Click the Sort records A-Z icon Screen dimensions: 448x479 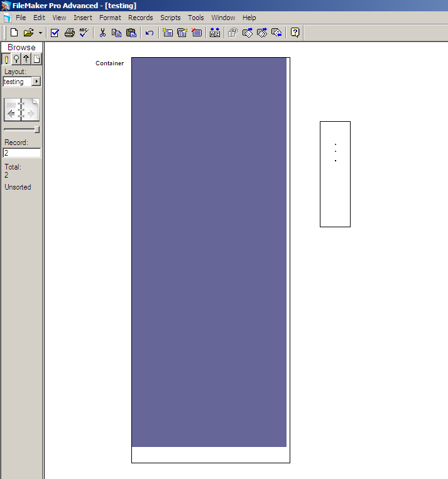tap(214, 33)
